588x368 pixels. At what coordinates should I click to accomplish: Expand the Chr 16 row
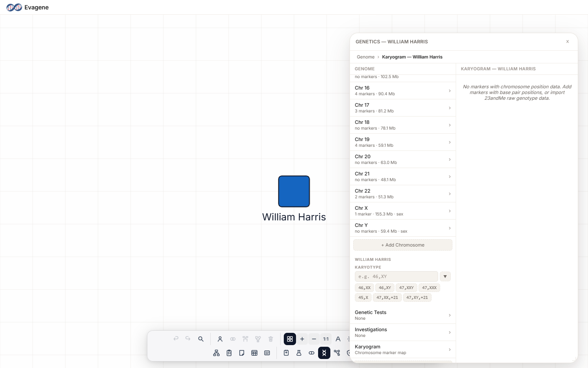pyautogui.click(x=403, y=91)
